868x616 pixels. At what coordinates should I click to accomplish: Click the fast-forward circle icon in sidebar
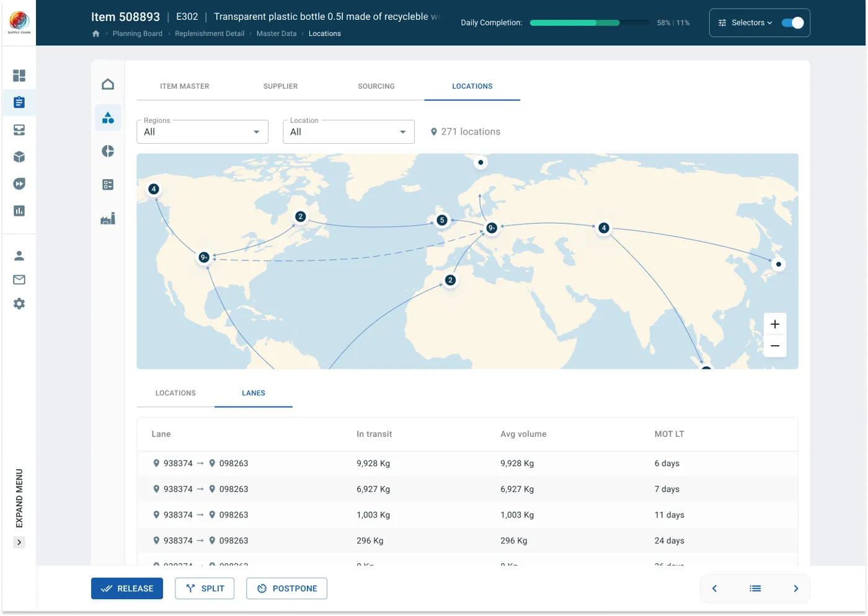(19, 184)
